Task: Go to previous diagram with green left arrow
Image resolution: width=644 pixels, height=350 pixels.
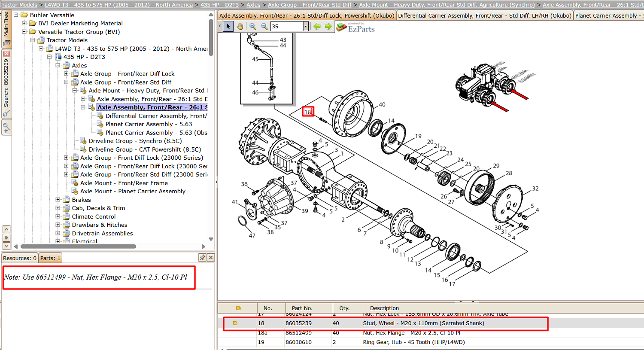Action: coord(317,27)
